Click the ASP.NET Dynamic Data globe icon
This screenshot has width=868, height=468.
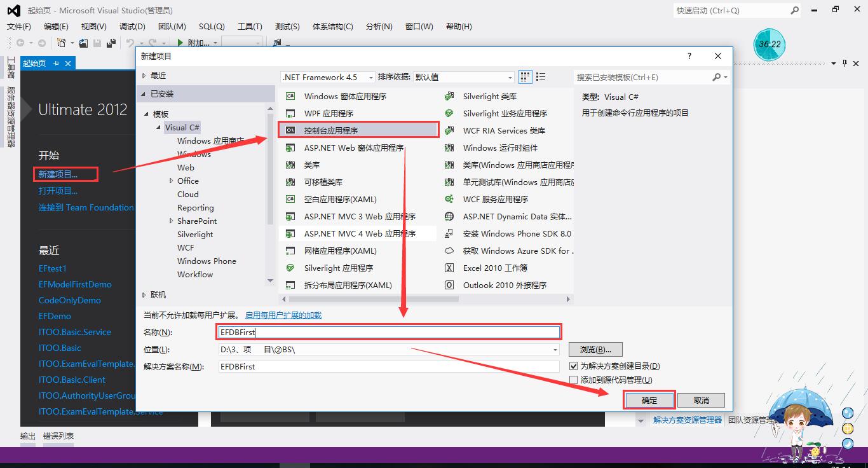449,216
